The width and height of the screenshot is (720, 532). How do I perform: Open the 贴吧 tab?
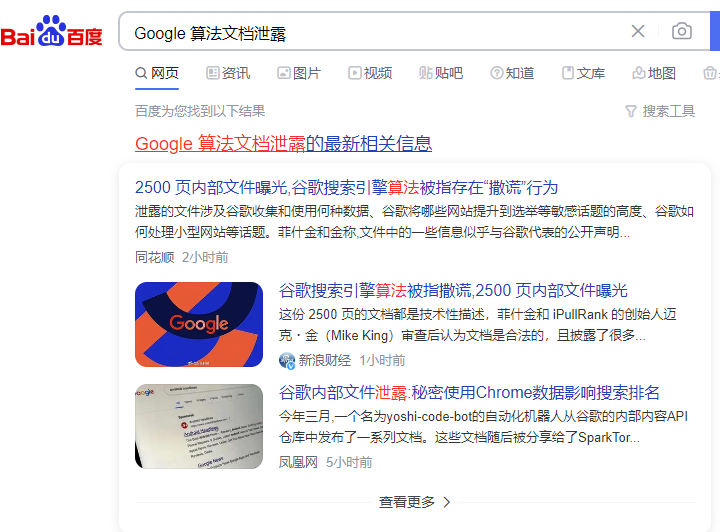[x=441, y=73]
